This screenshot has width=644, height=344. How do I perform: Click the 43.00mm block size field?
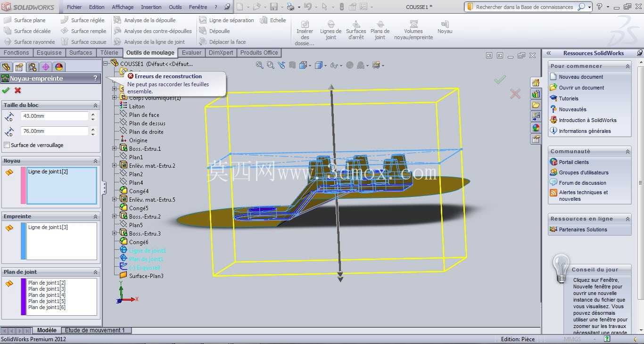pyautogui.click(x=55, y=116)
